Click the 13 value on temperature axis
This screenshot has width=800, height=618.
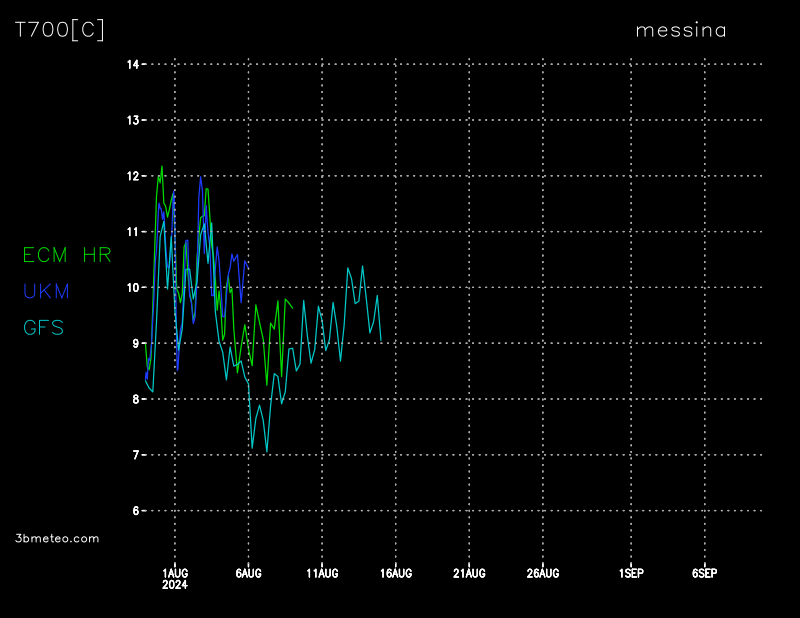[x=132, y=120]
